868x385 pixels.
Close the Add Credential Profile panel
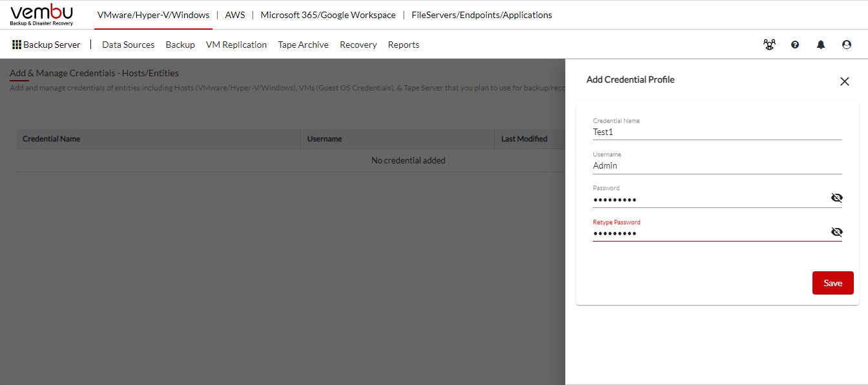[844, 81]
